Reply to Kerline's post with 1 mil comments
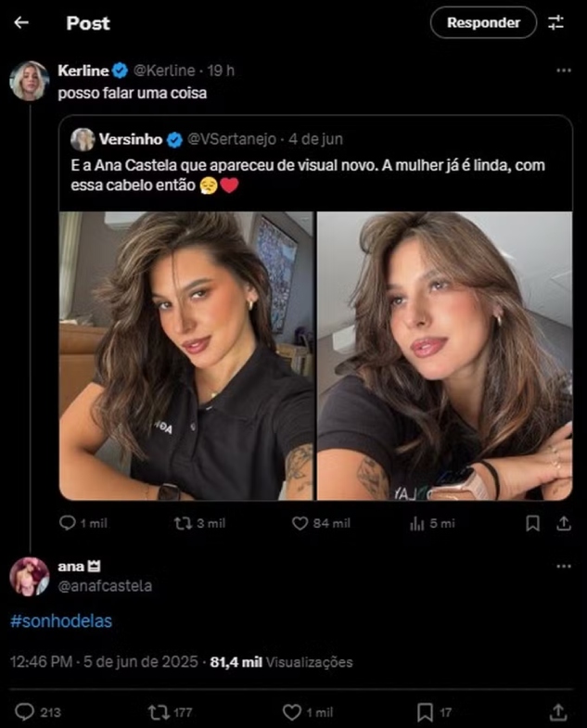Viewport: 587px width, 728px height. [68, 524]
